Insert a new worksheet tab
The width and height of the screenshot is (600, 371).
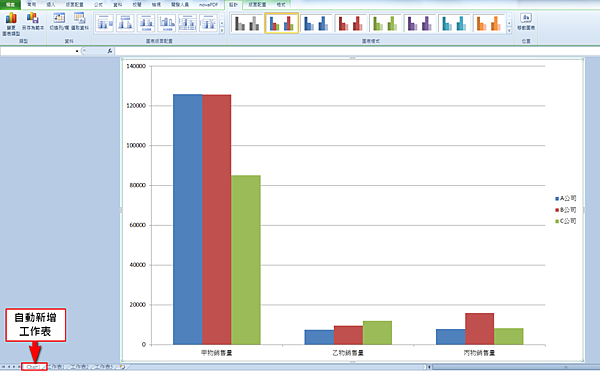pyautogui.click(x=122, y=367)
